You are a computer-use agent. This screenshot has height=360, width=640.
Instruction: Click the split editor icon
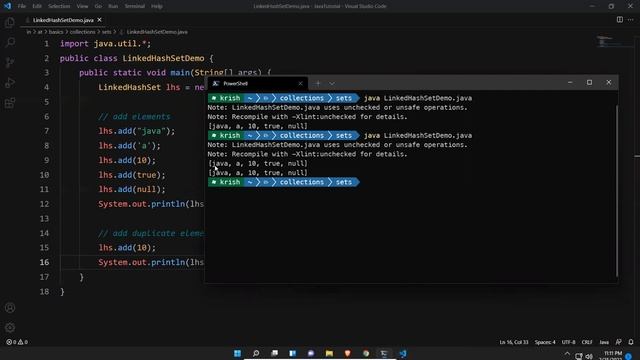[620, 20]
